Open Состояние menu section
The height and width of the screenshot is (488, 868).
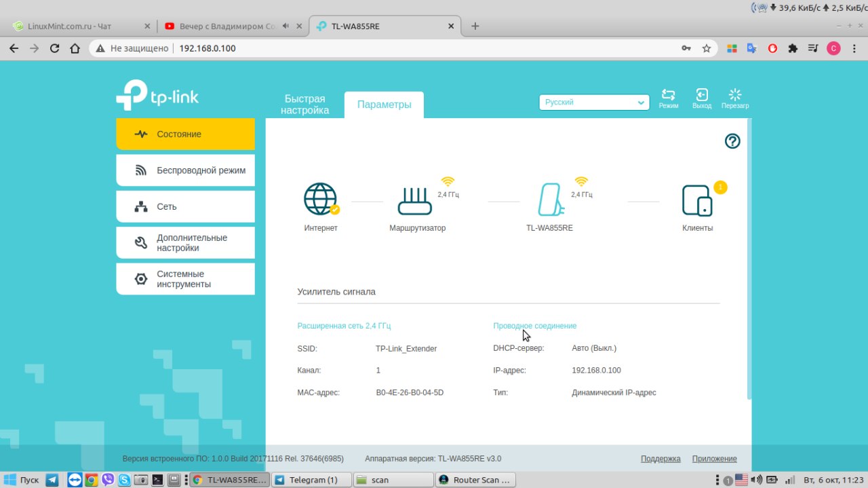click(185, 134)
